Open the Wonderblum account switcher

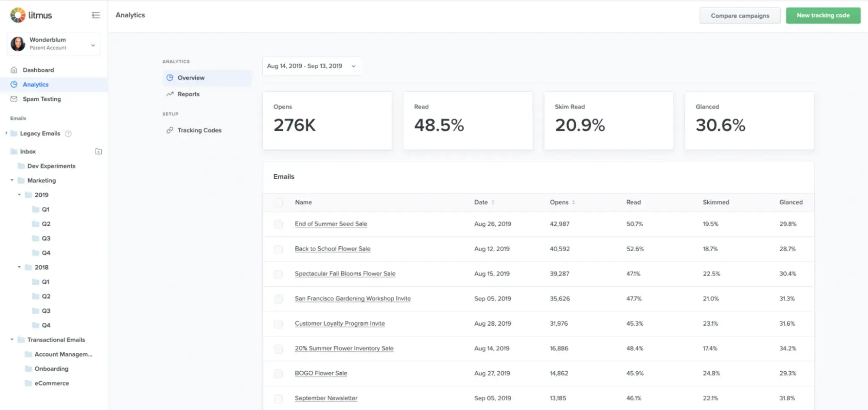point(53,44)
